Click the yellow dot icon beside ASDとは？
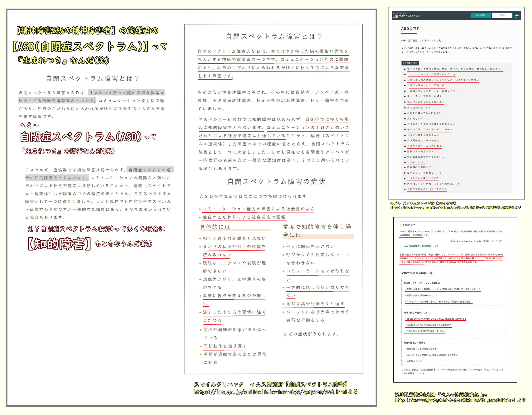Screen dimensions: 532x415 pyautogui.click(x=400, y=225)
